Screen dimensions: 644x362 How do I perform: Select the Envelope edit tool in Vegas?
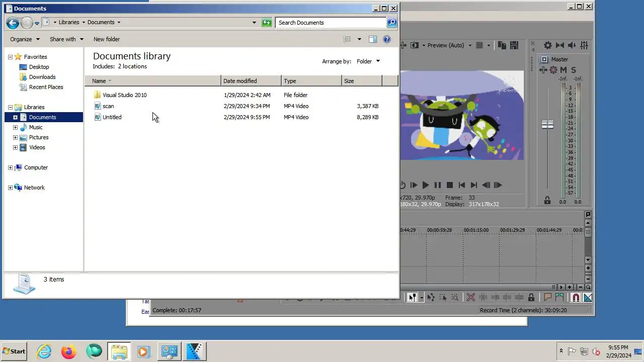pos(431,298)
